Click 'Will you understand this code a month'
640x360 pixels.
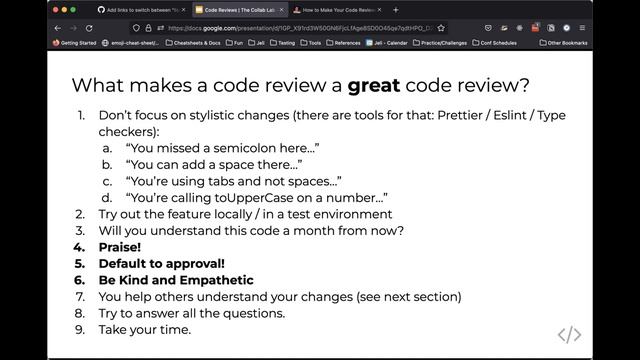(251, 231)
